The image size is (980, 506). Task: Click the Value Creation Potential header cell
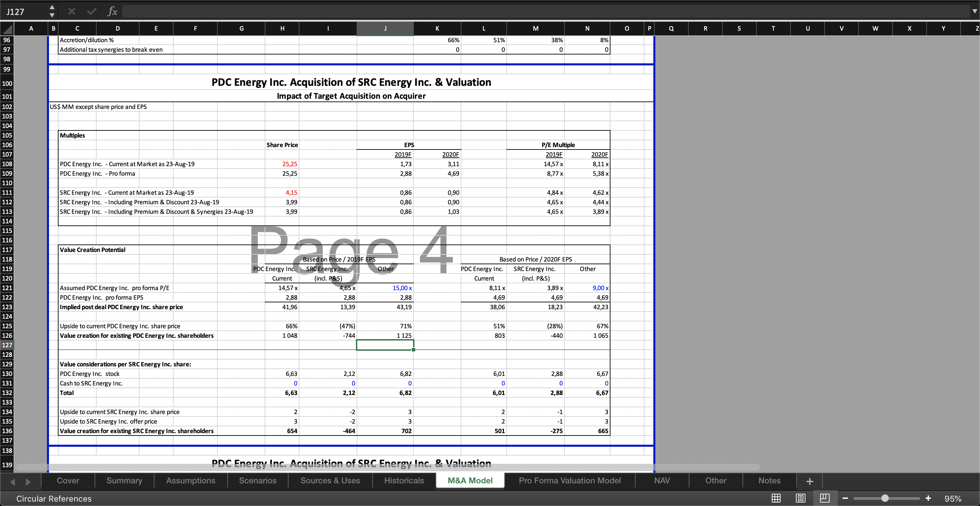[x=93, y=250]
